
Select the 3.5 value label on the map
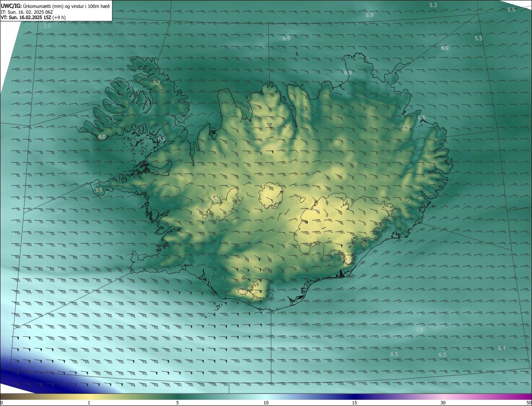coord(99,190)
